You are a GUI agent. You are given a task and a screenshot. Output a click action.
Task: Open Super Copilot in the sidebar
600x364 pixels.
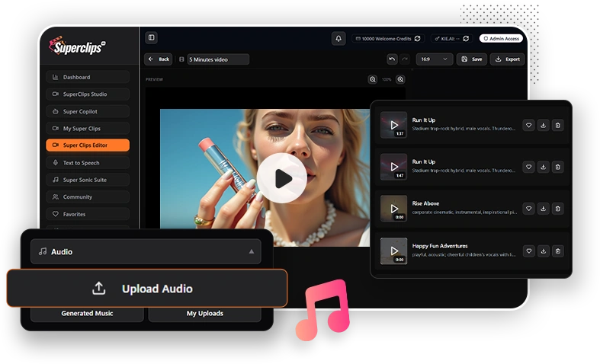pyautogui.click(x=88, y=111)
